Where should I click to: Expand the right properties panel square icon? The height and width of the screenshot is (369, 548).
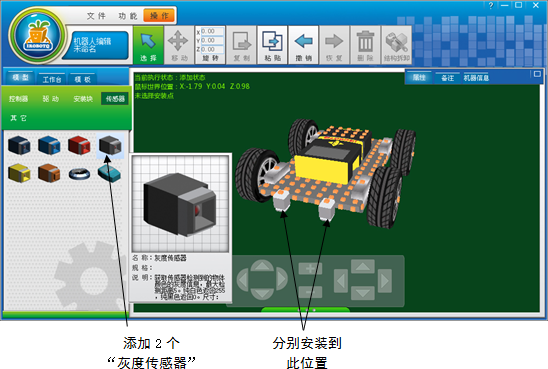pyautogui.click(x=537, y=74)
